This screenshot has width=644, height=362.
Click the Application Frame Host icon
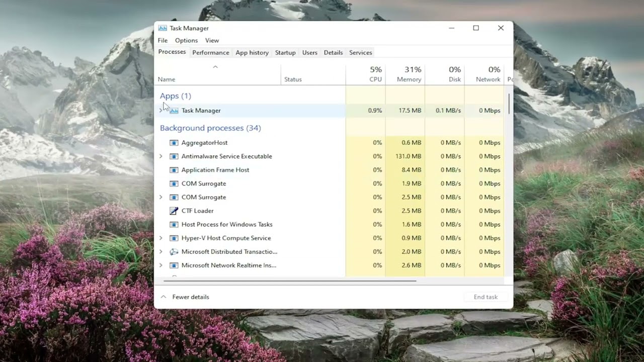click(174, 170)
